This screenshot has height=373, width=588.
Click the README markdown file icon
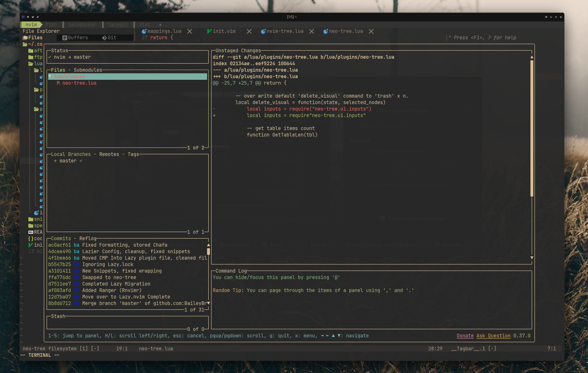(x=31, y=232)
